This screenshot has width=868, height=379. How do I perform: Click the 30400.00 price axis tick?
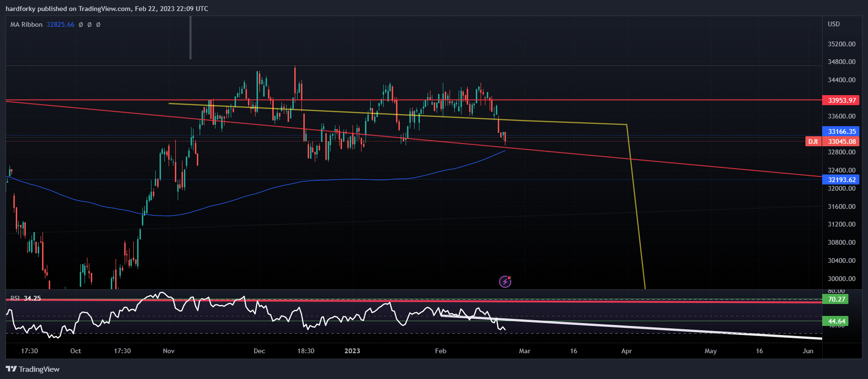pos(841,260)
